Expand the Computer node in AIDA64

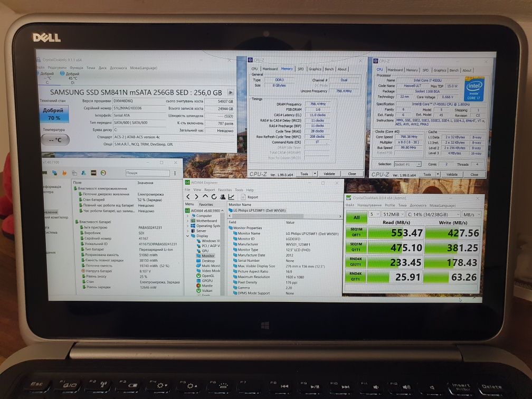pos(188,216)
